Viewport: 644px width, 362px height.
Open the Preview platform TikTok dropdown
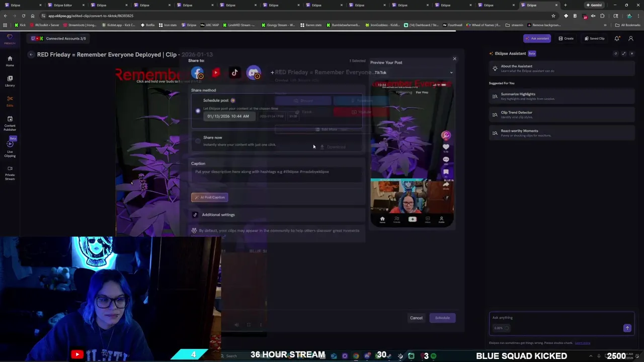point(413,72)
